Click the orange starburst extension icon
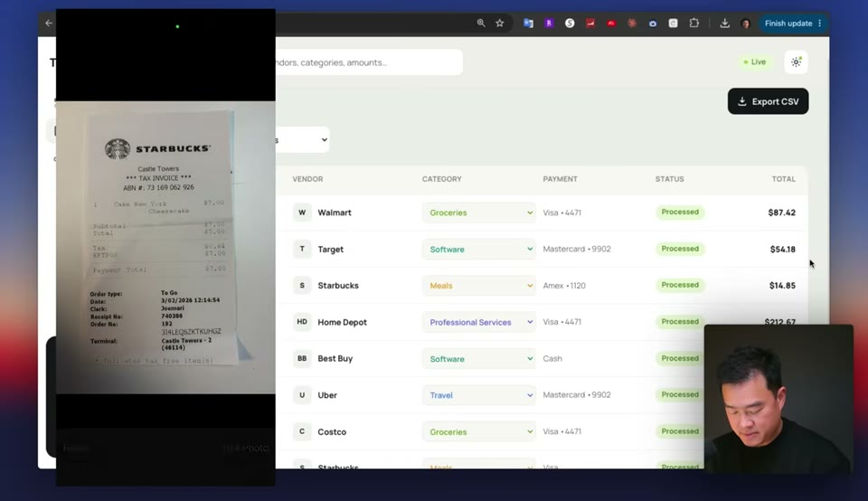The image size is (868, 501). point(632,24)
